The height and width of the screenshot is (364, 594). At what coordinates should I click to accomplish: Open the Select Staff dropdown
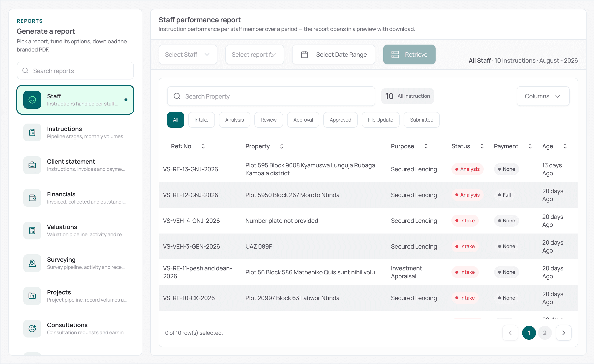pos(188,54)
